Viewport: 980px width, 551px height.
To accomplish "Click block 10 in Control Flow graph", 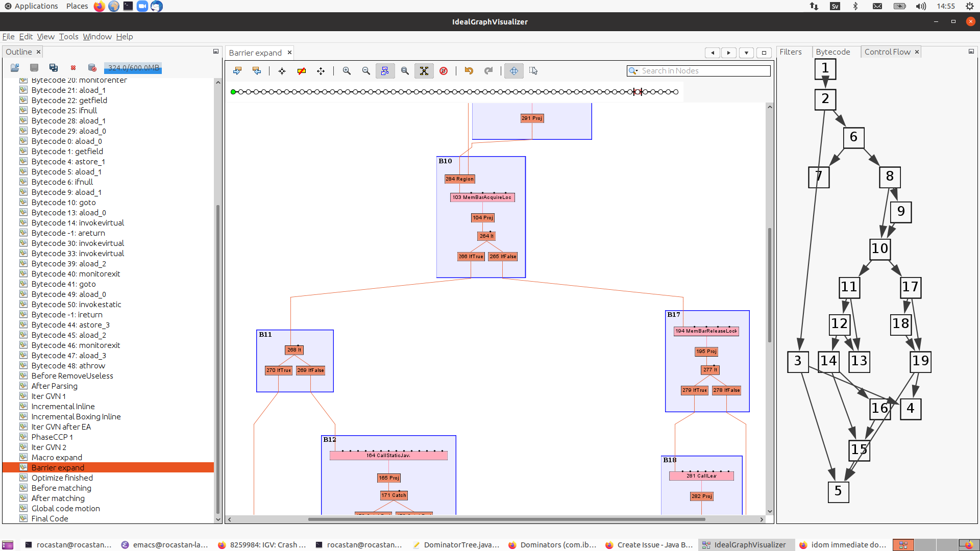I will 879,249.
